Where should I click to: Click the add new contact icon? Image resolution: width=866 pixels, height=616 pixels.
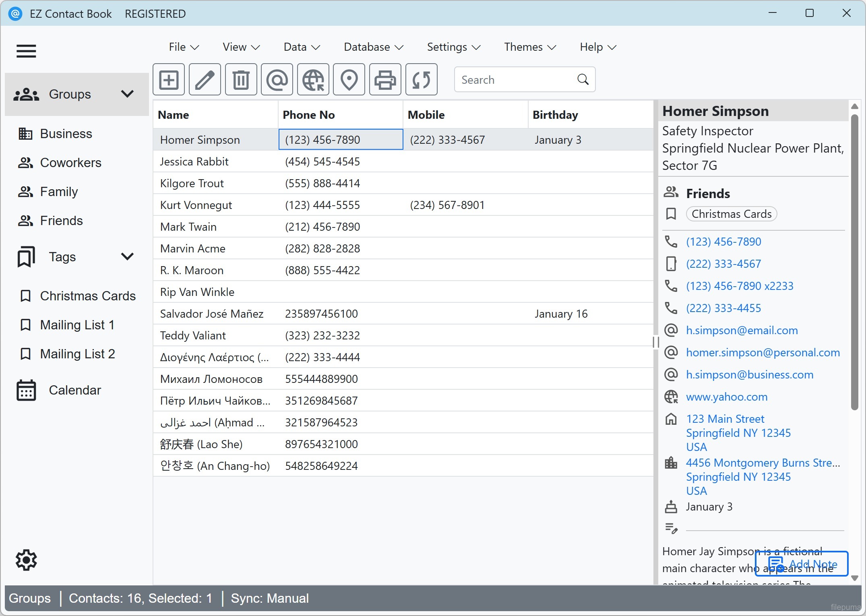(169, 79)
